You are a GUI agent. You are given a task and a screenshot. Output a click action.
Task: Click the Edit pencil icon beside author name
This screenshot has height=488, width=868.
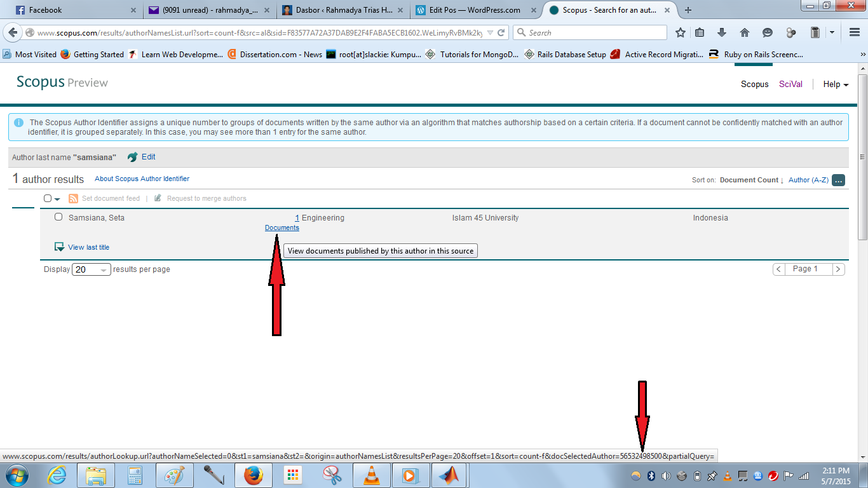click(x=133, y=157)
